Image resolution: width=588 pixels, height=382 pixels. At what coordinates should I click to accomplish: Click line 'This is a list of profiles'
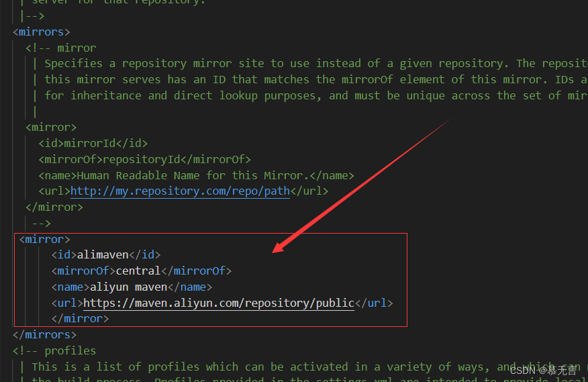309,367
